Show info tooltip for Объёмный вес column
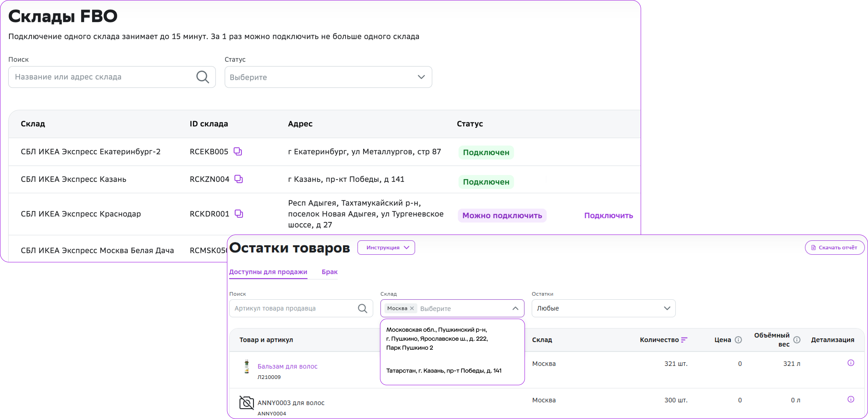The height and width of the screenshot is (419, 868). (x=797, y=340)
